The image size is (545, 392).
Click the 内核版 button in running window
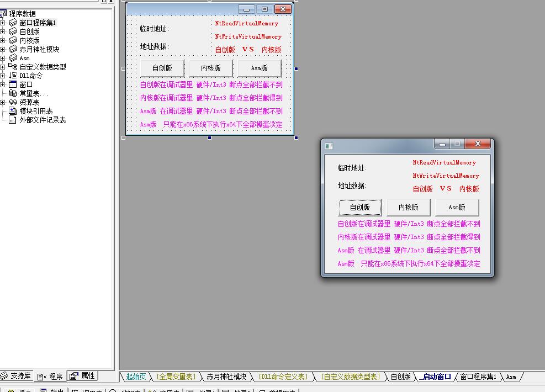[x=409, y=208]
